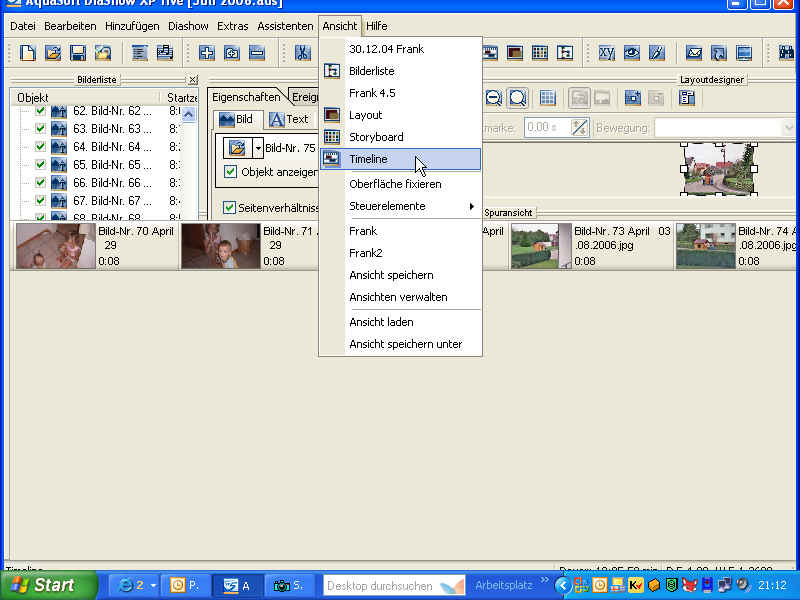
Task: Toggle the grid icon in Layoutdesigner
Action: (547, 97)
